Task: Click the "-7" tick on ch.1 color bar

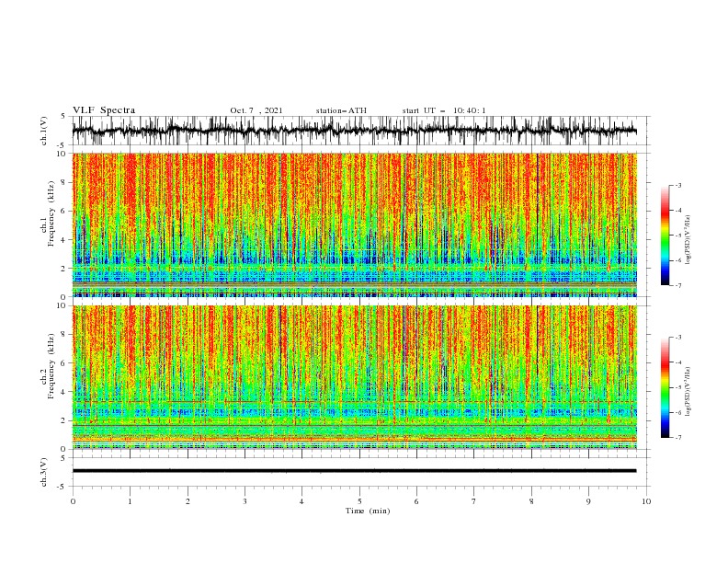Action: coord(678,285)
